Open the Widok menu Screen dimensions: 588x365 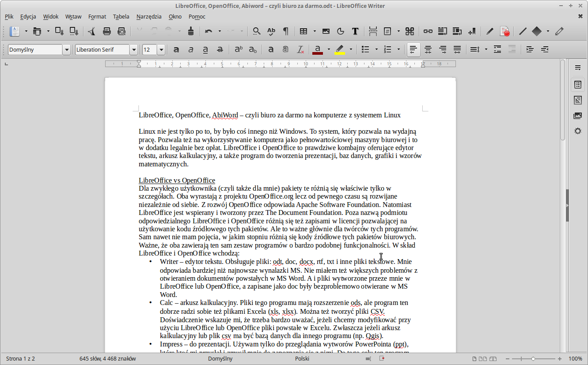[x=51, y=17]
